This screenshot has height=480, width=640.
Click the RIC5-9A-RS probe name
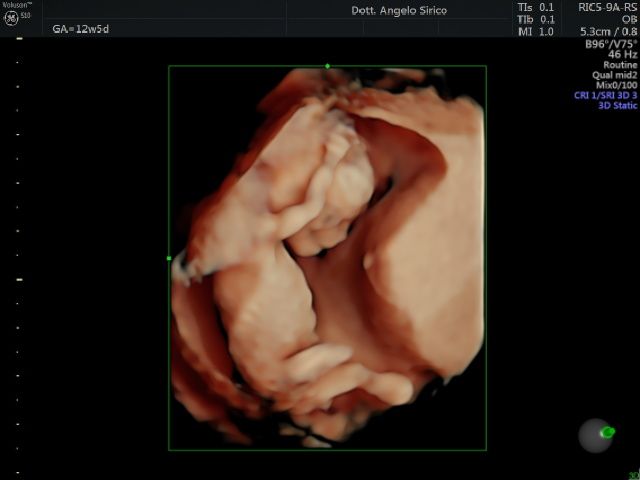[608, 6]
